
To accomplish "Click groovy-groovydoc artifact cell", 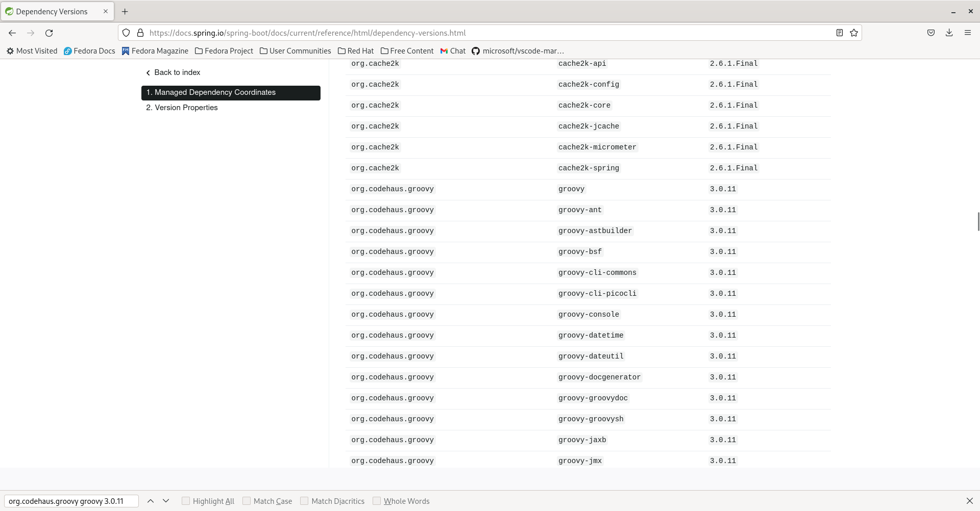I will (x=593, y=398).
